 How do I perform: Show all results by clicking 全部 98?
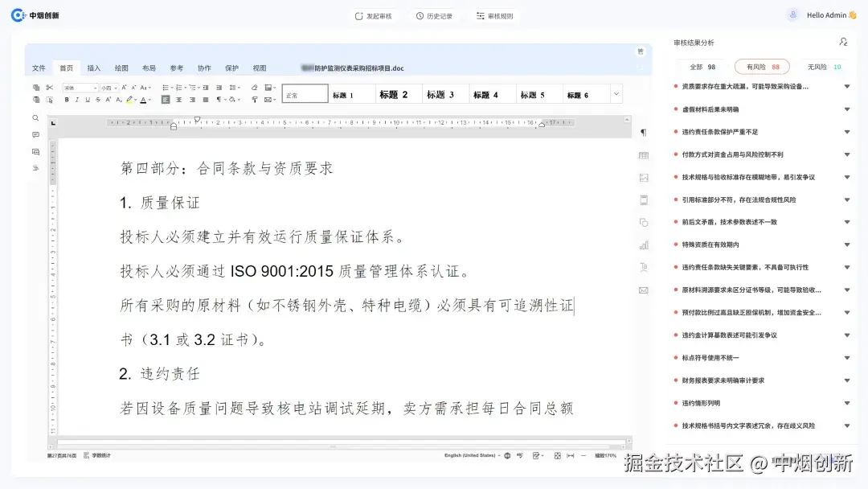(x=701, y=66)
